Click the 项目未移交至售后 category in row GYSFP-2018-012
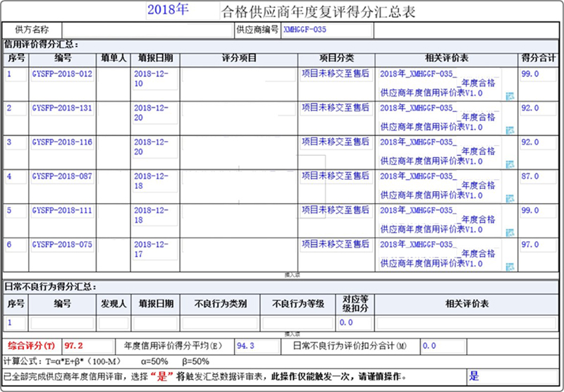Image resolution: width=564 pixels, height=392 pixels. click(x=336, y=74)
